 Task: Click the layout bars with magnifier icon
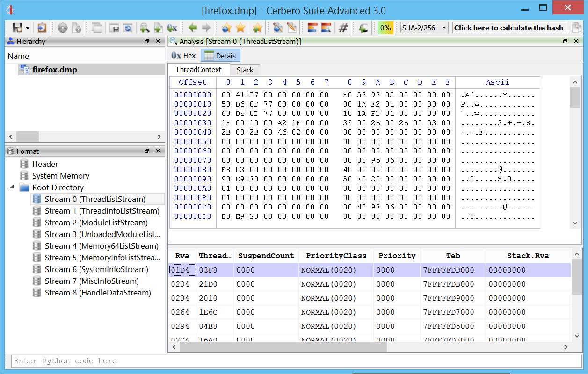(x=326, y=28)
